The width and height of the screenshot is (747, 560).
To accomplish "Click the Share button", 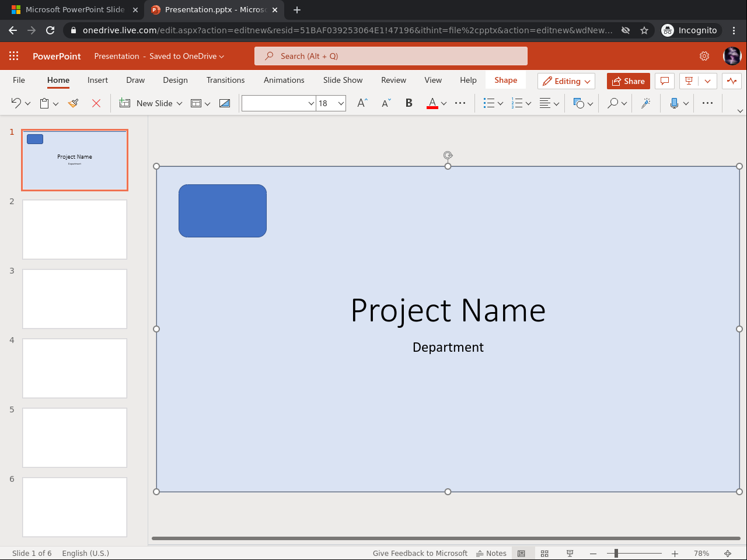I will click(x=628, y=81).
